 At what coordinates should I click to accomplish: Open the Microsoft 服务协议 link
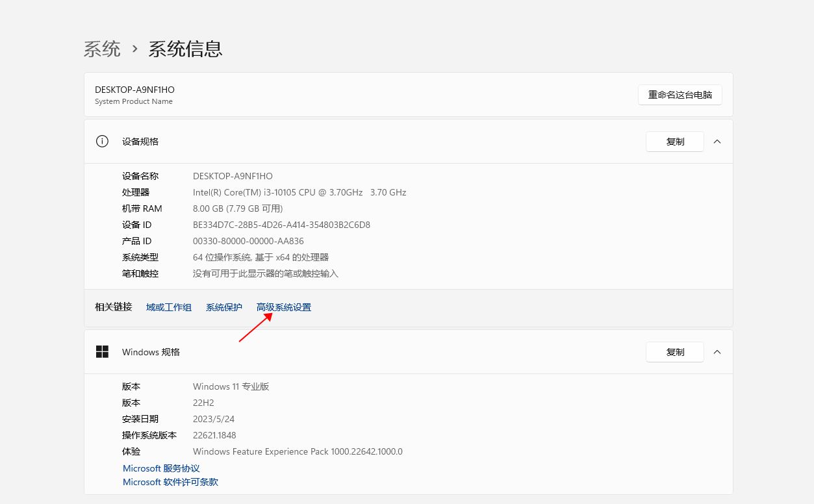point(161,468)
